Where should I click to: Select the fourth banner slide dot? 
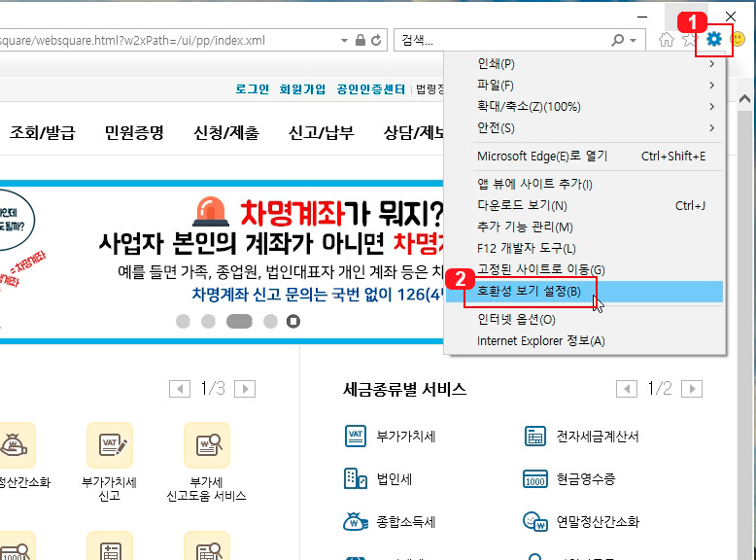coord(270,321)
